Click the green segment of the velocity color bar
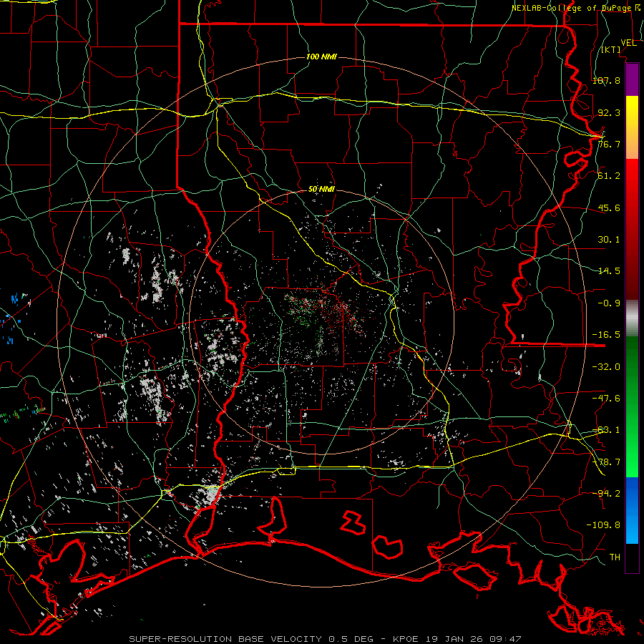This screenshot has width=644, height=644. tap(632, 406)
